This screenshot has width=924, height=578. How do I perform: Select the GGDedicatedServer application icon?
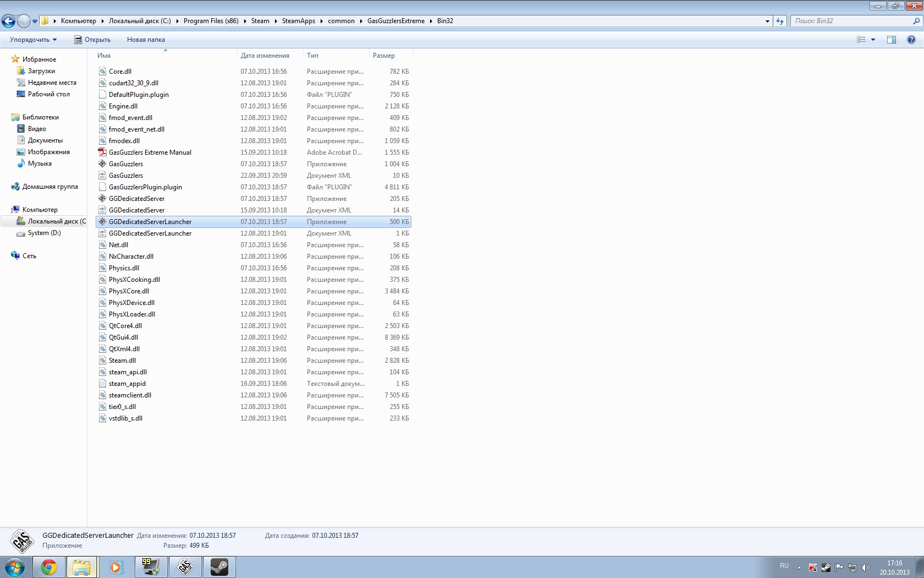(x=102, y=199)
